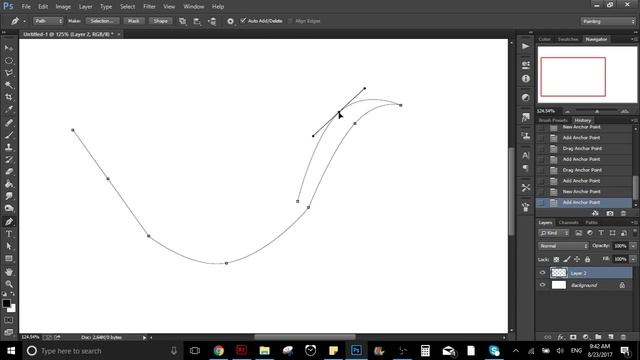Select the Hand tool

coord(9,272)
